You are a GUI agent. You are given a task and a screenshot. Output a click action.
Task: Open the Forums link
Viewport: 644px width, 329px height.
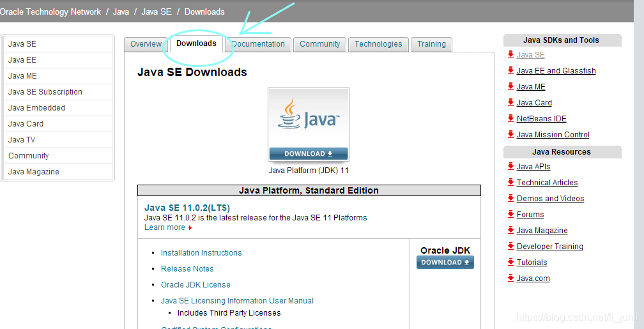point(530,215)
